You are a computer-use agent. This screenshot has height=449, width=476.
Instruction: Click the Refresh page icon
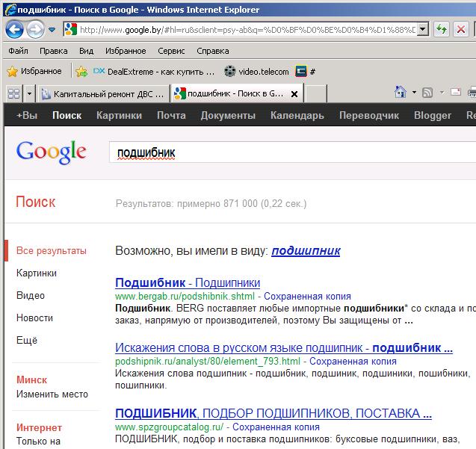[x=442, y=29]
